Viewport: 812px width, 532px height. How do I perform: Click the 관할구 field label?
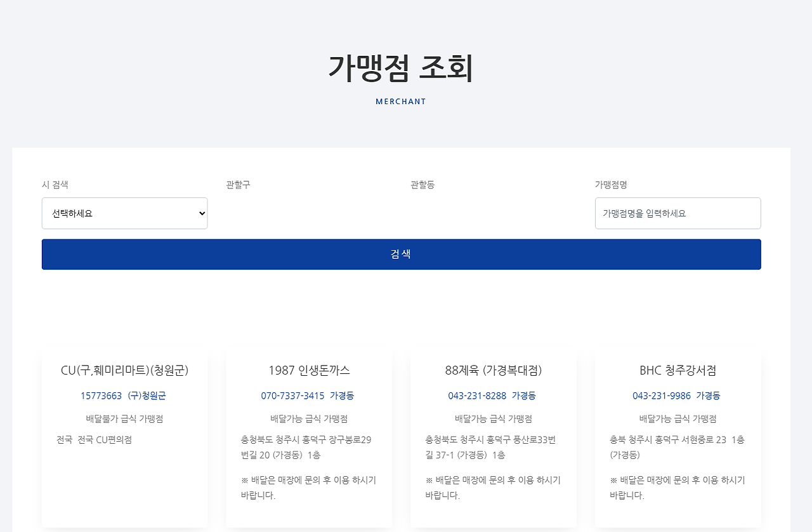[239, 185]
